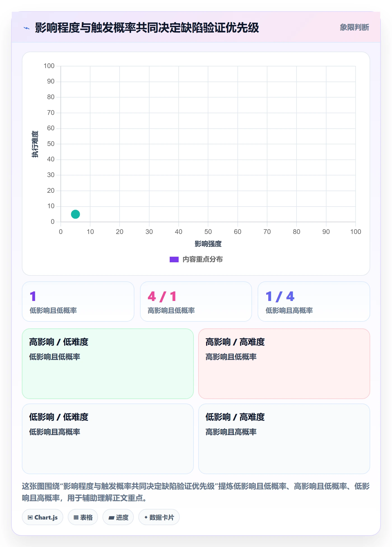Image resolution: width=392 pixels, height=547 pixels.
Task: Click the summary paragraph starting with 这张图围绕
Action: click(x=196, y=492)
